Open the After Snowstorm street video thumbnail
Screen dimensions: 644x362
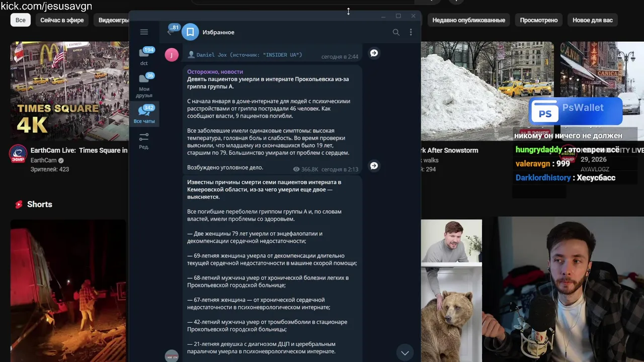click(x=487, y=91)
